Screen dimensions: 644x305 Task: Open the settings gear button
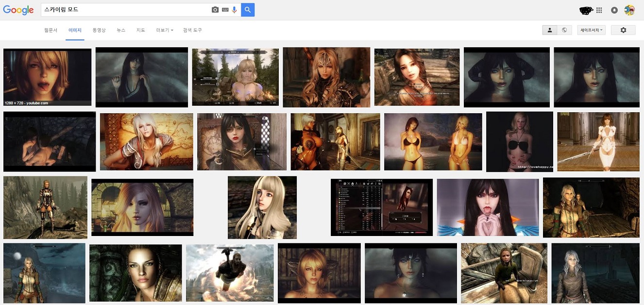click(x=624, y=30)
